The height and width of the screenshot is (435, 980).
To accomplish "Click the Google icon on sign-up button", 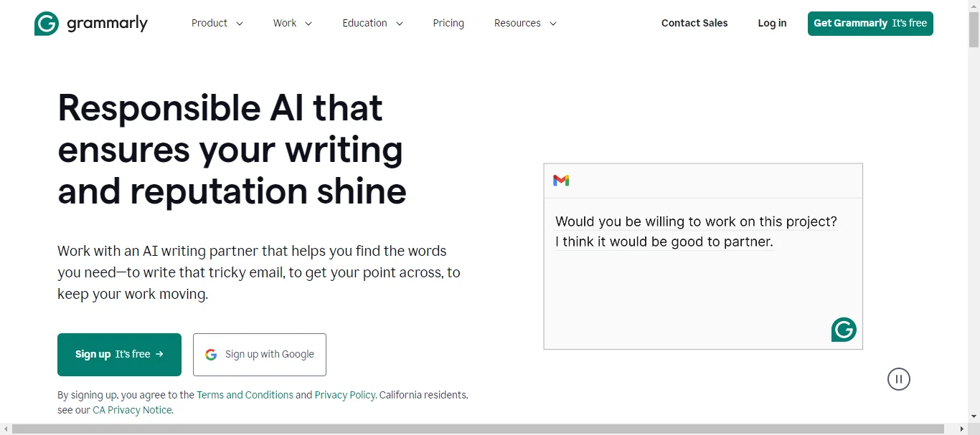I will [x=210, y=354].
